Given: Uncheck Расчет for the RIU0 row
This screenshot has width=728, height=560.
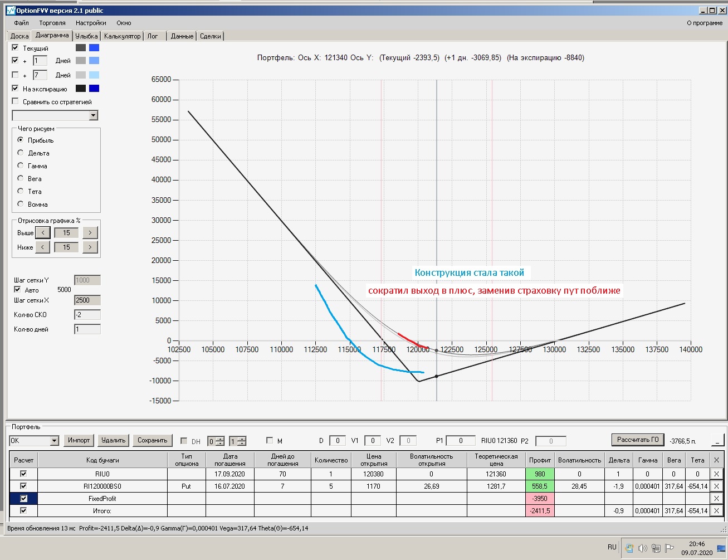Looking at the screenshot, I should tap(23, 474).
